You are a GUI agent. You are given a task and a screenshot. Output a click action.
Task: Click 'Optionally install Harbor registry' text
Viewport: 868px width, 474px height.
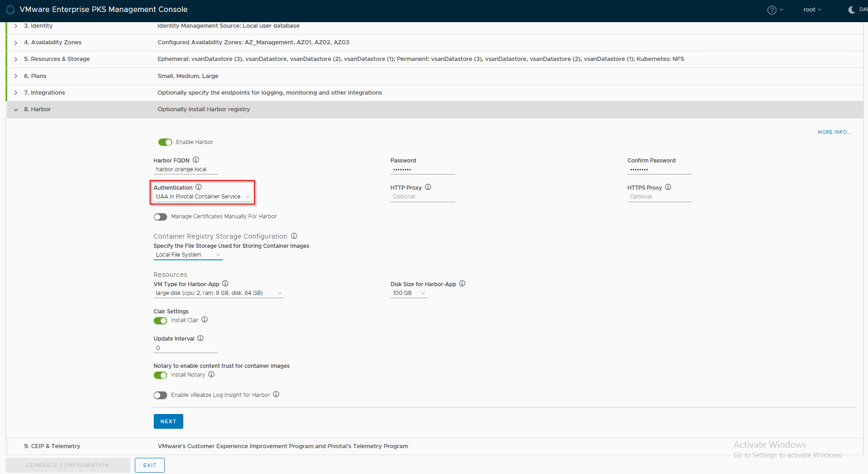click(x=204, y=109)
